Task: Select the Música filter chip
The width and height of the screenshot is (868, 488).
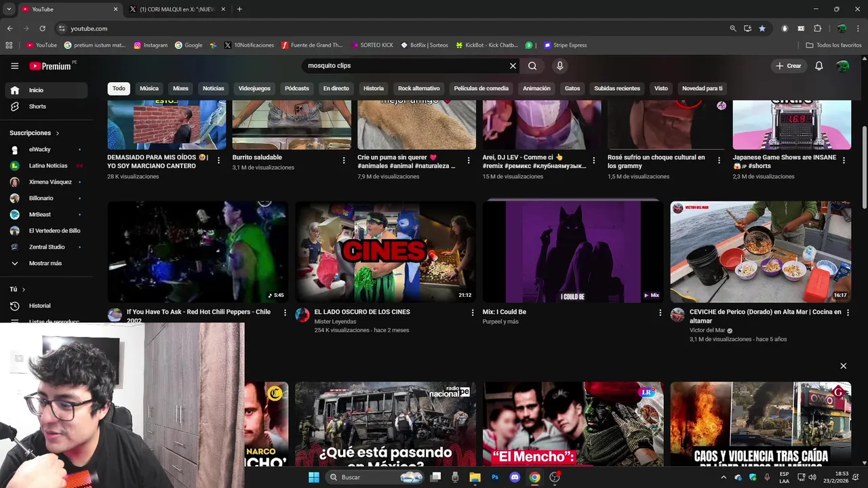Action: tap(149, 88)
